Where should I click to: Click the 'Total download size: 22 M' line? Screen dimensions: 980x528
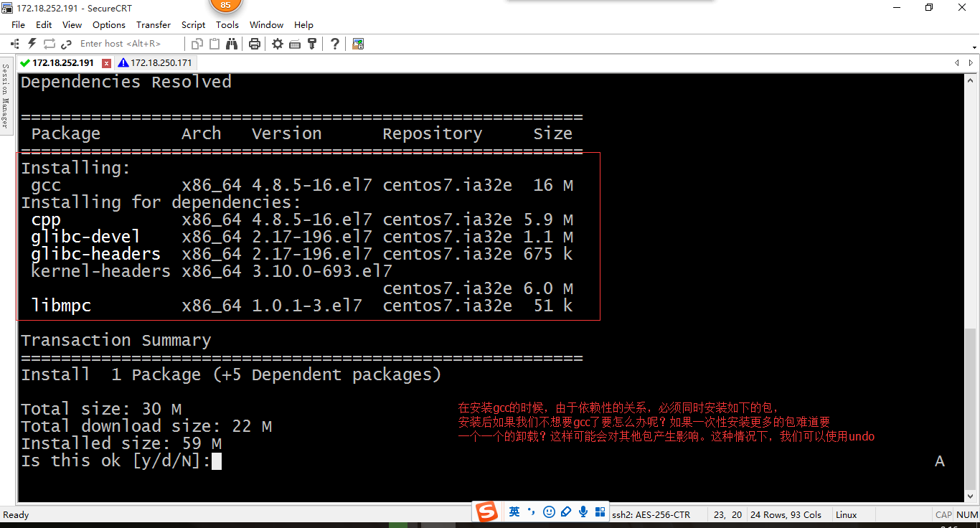click(146, 426)
